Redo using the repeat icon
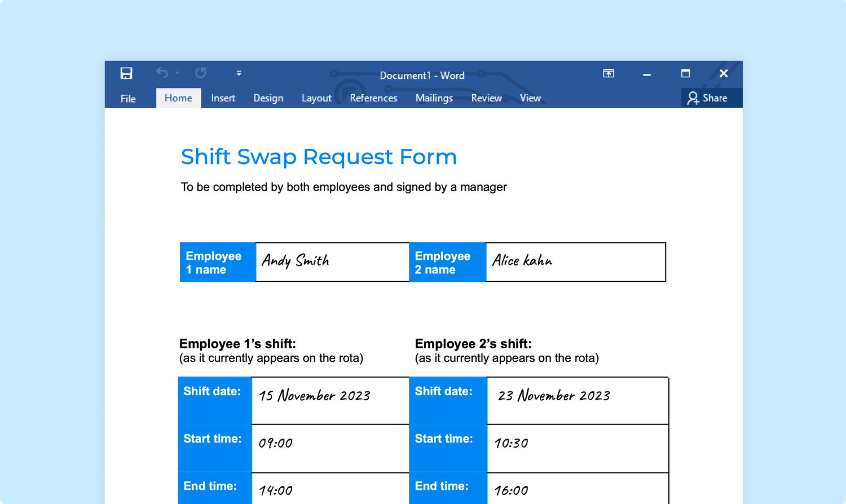The image size is (846, 504). 201,73
